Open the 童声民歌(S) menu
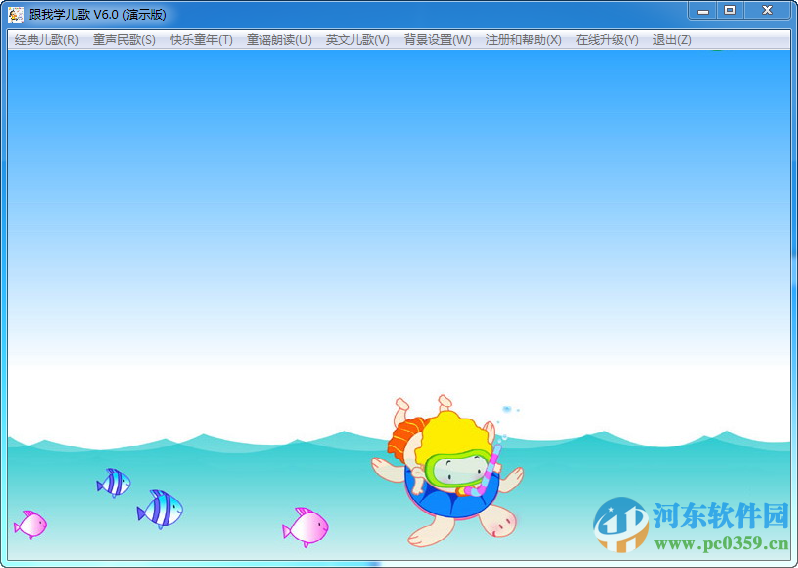798x568 pixels. coord(124,40)
